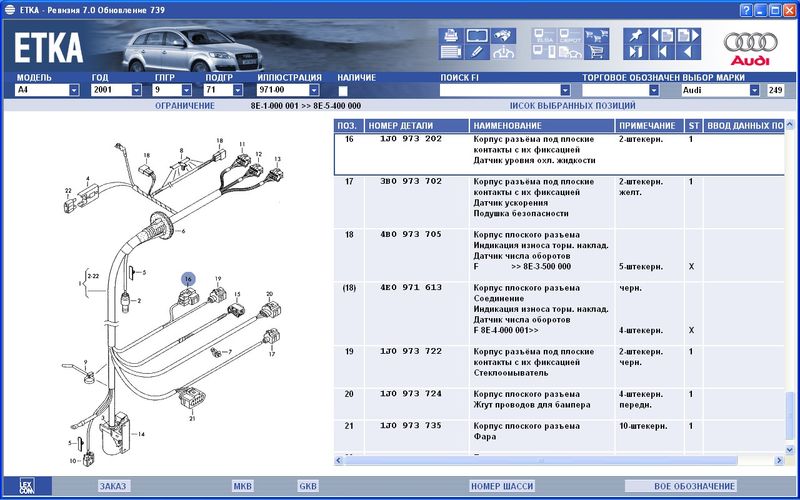This screenshot has width=800, height=500.
Task: Open the help question mark button
Action: (746, 10)
